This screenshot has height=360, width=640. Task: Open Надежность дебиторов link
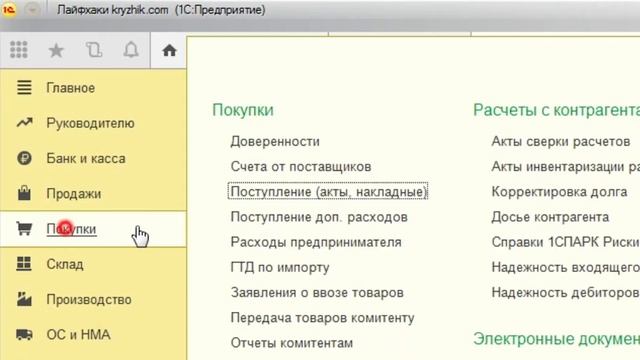click(565, 293)
